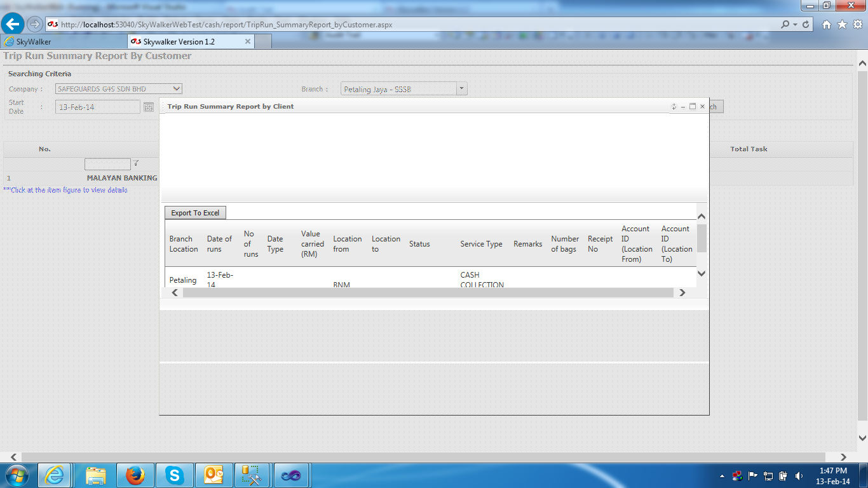Screen dimensions: 868x488
Task: Open SQL Server Management Studio taskbar icon
Action: (x=252, y=475)
